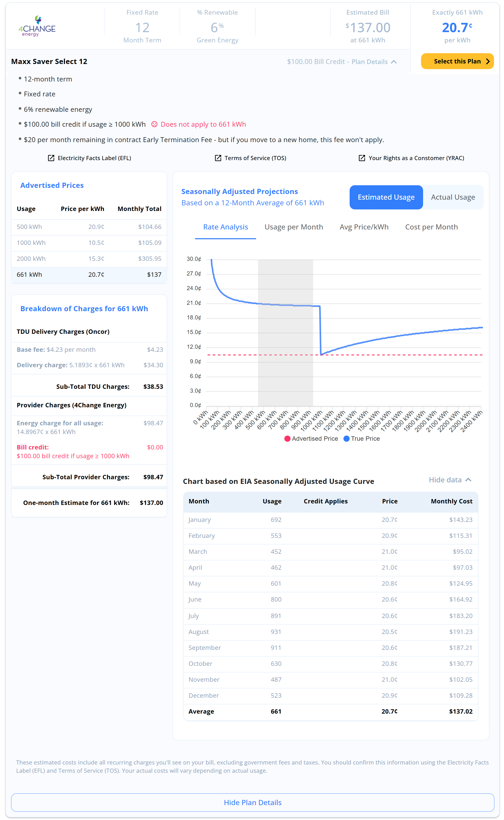The height and width of the screenshot is (820, 504).
Task: Click the Credit Applies column header
Action: (x=326, y=501)
